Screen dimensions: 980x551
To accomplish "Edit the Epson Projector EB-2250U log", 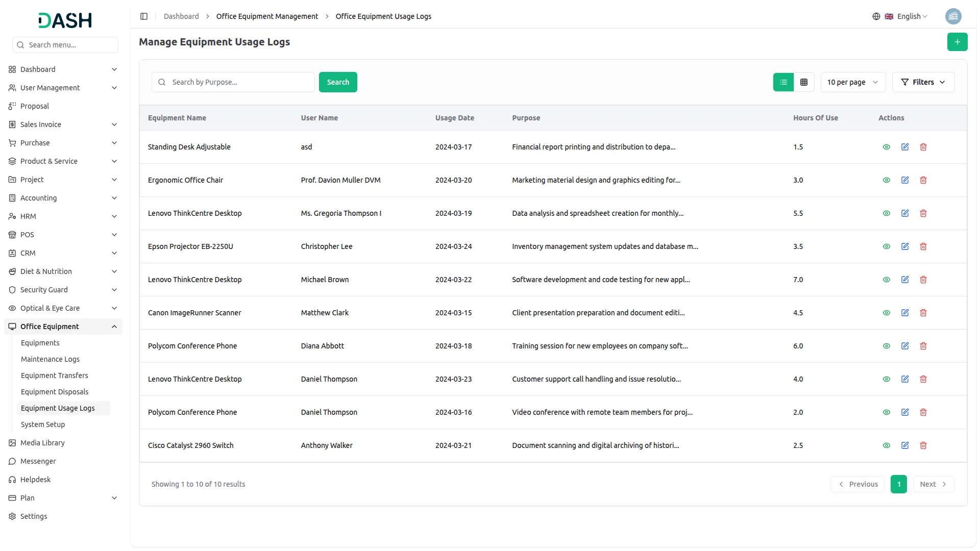I will tap(904, 246).
